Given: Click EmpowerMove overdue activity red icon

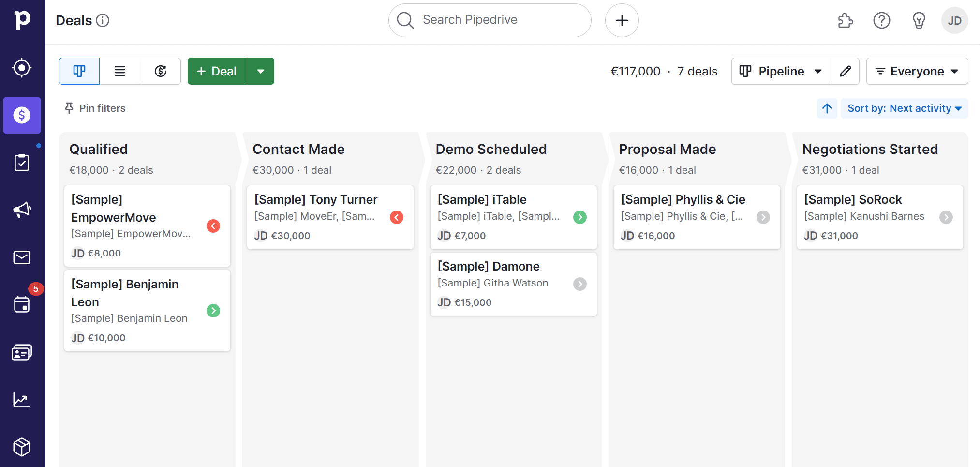Looking at the screenshot, I should pos(213,226).
